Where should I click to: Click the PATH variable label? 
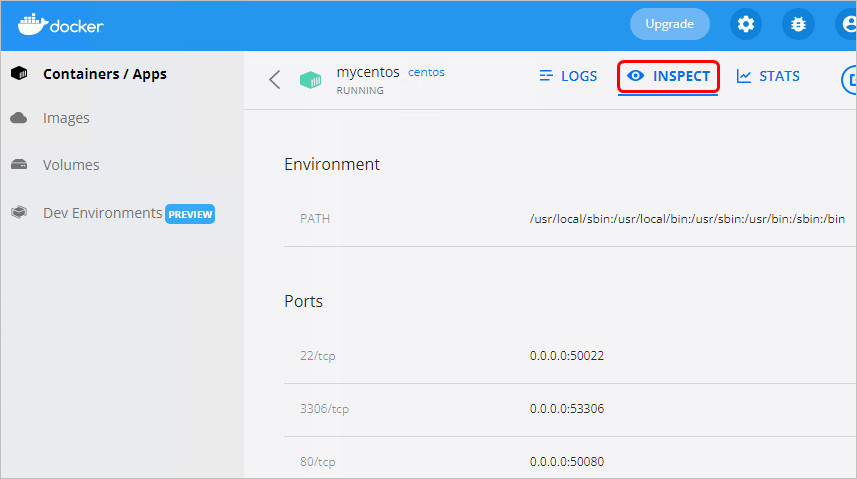click(x=315, y=219)
